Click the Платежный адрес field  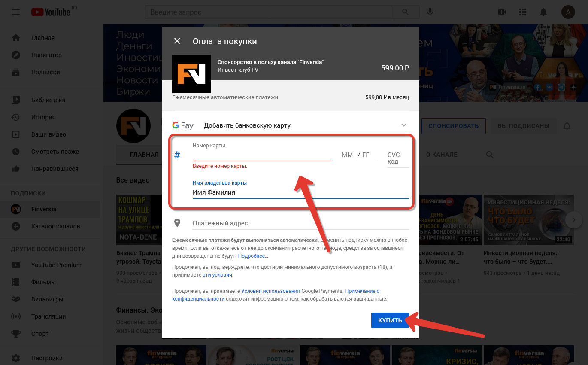(x=300, y=223)
